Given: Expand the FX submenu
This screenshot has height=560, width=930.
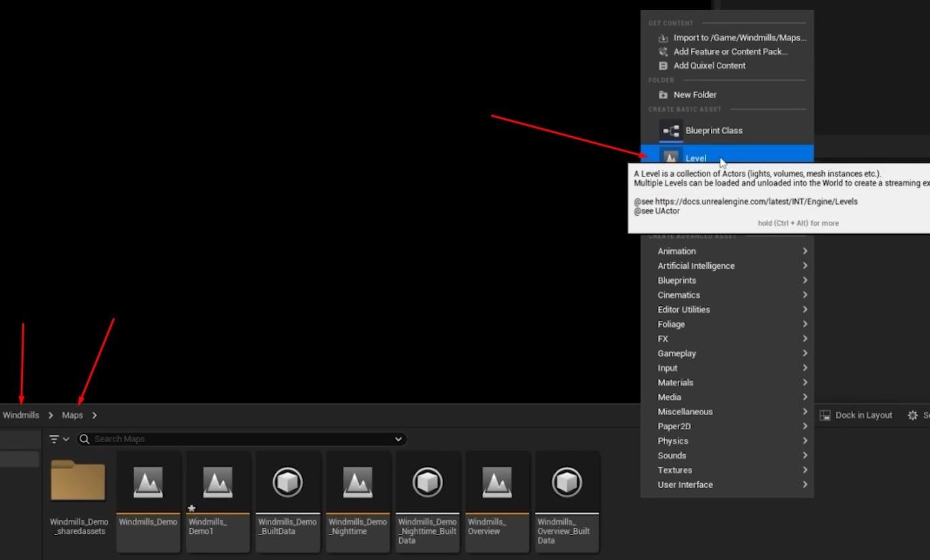Looking at the screenshot, I should point(727,339).
